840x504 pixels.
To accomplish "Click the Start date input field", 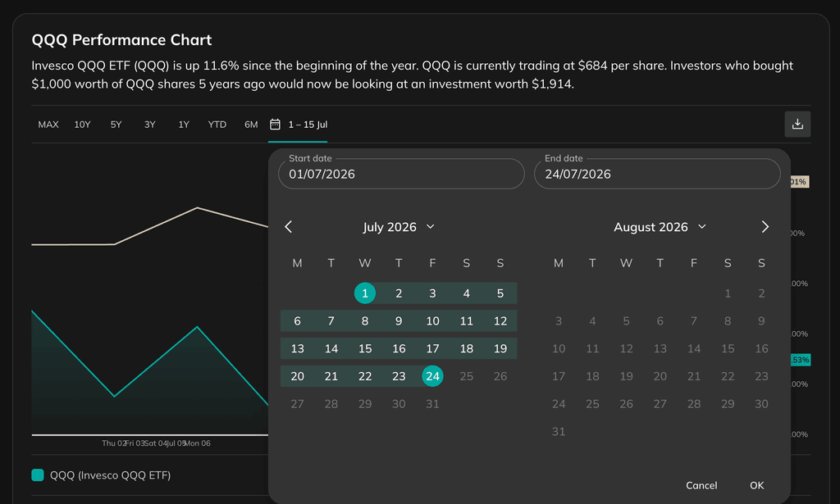I will (x=401, y=174).
